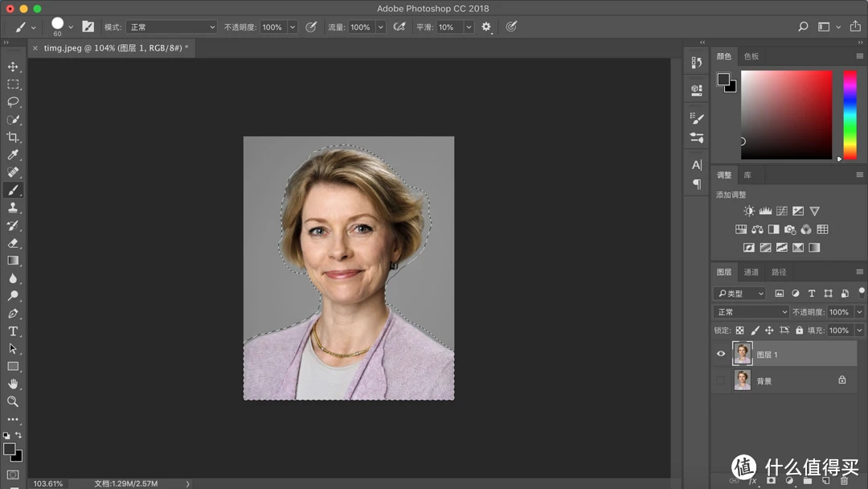Add a Levels adjustment

tap(765, 211)
